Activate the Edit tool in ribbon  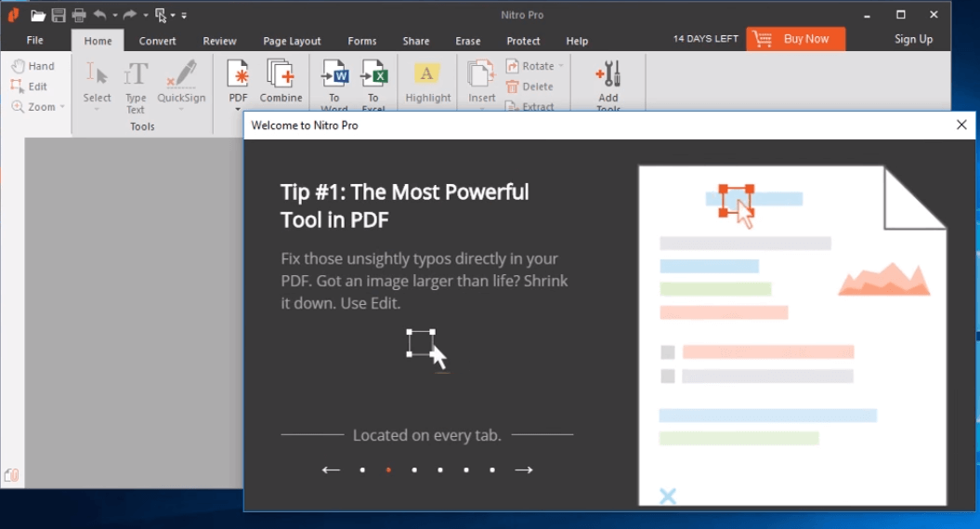pos(30,86)
